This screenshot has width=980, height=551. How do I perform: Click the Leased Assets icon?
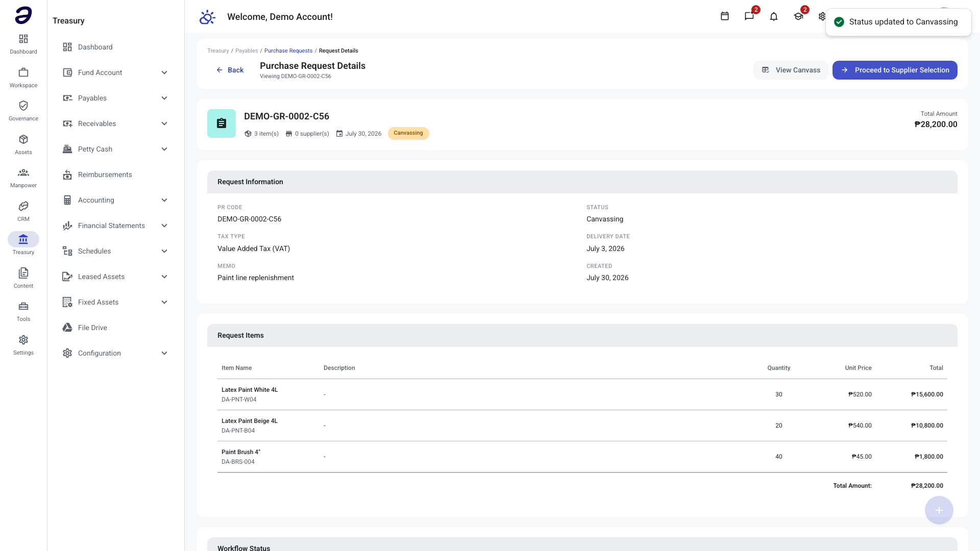pyautogui.click(x=67, y=277)
